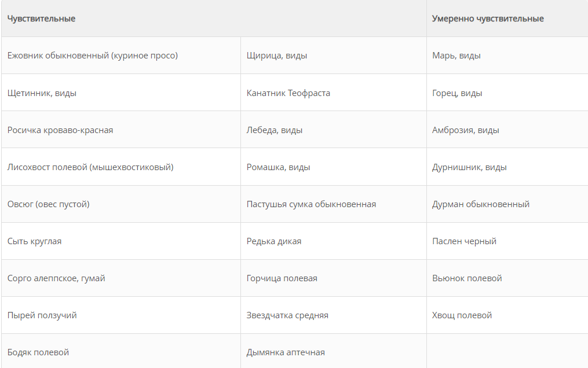Image resolution: width=588 pixels, height=368 pixels.
Task: Click the "Дымянка аптечная" cell
Action: point(286,352)
